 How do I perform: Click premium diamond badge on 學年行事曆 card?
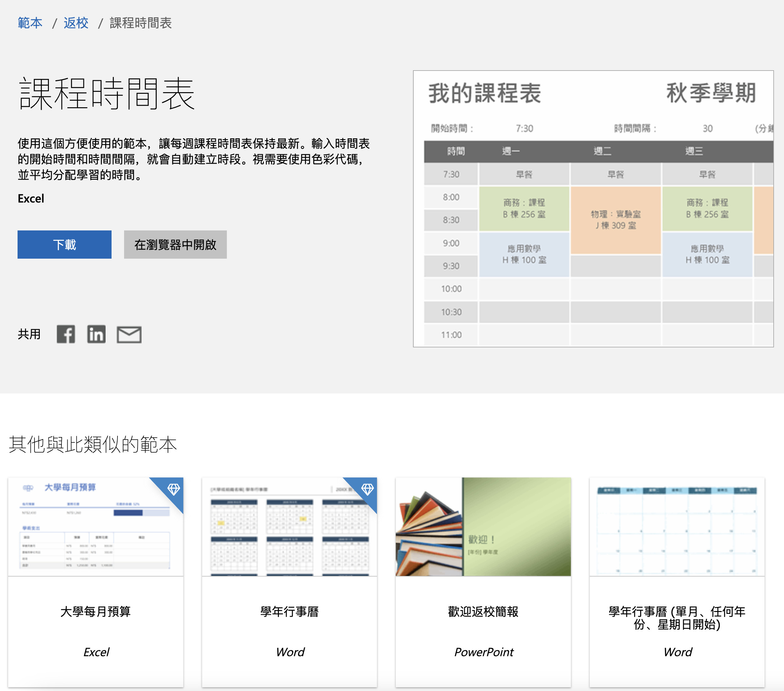click(x=367, y=489)
